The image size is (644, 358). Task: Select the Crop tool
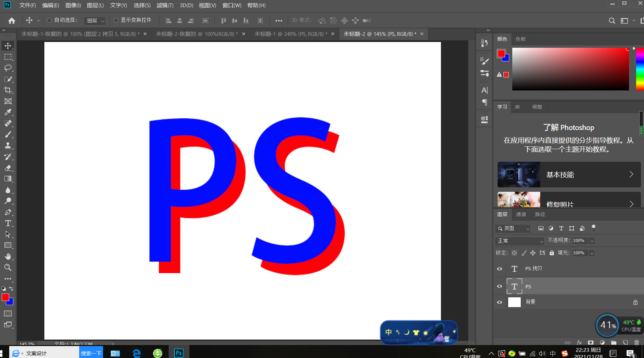coord(8,90)
